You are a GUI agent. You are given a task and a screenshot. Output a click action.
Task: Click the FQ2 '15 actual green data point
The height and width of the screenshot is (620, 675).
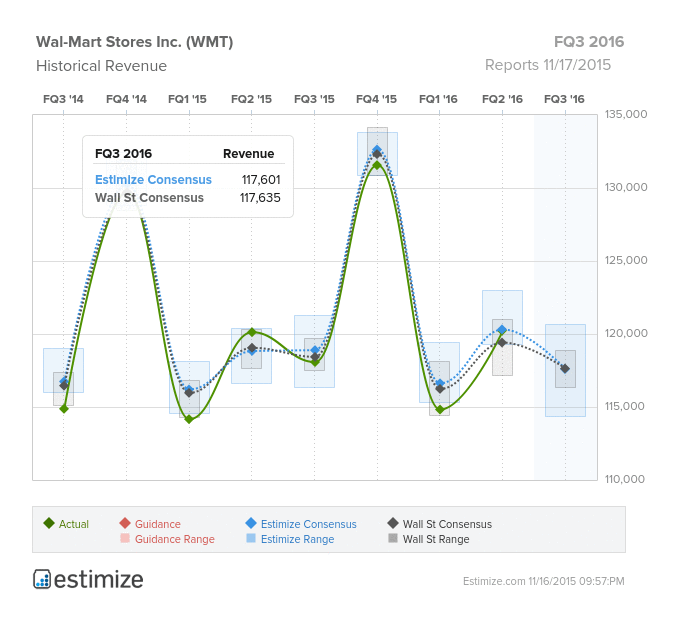click(252, 332)
